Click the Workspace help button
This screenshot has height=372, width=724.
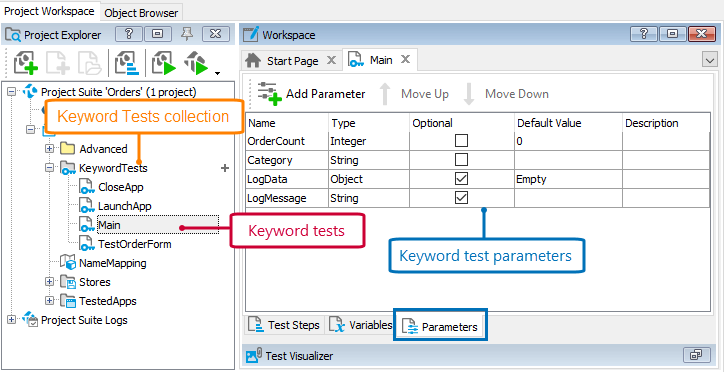click(644, 34)
